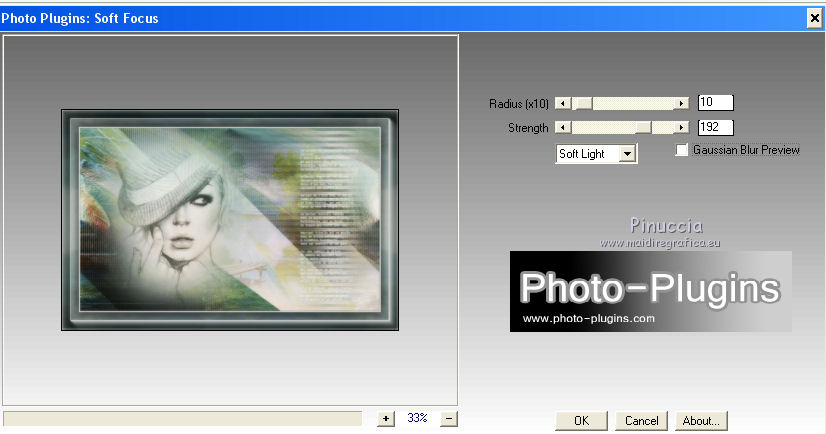The width and height of the screenshot is (826, 434).
Task: Click the Strength slider right arrow
Action: 682,127
